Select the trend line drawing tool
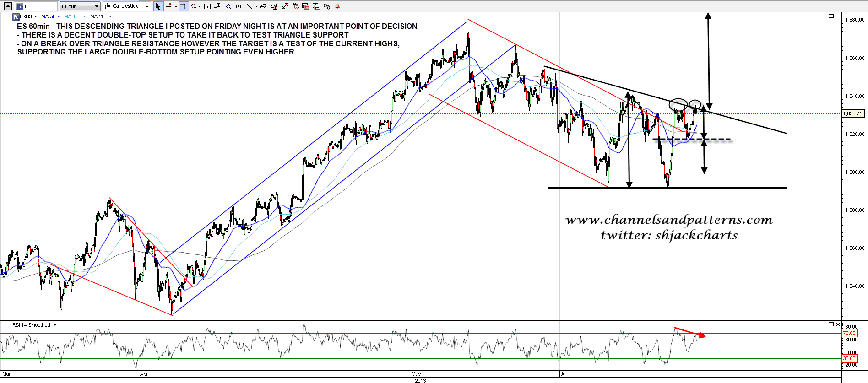868x383 pixels. click(x=249, y=6)
